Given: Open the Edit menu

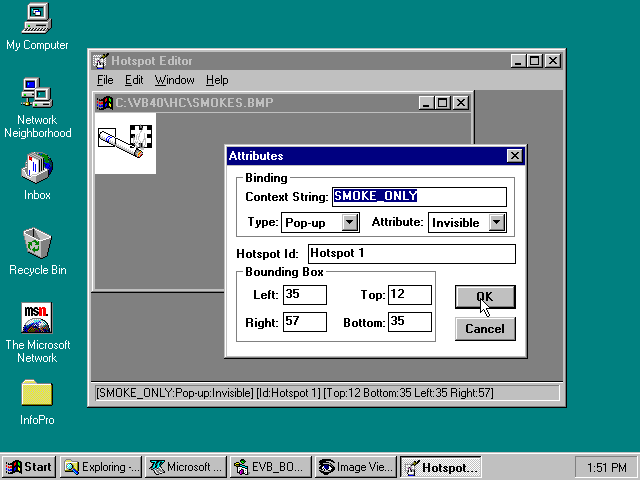Looking at the screenshot, I should [x=134, y=80].
